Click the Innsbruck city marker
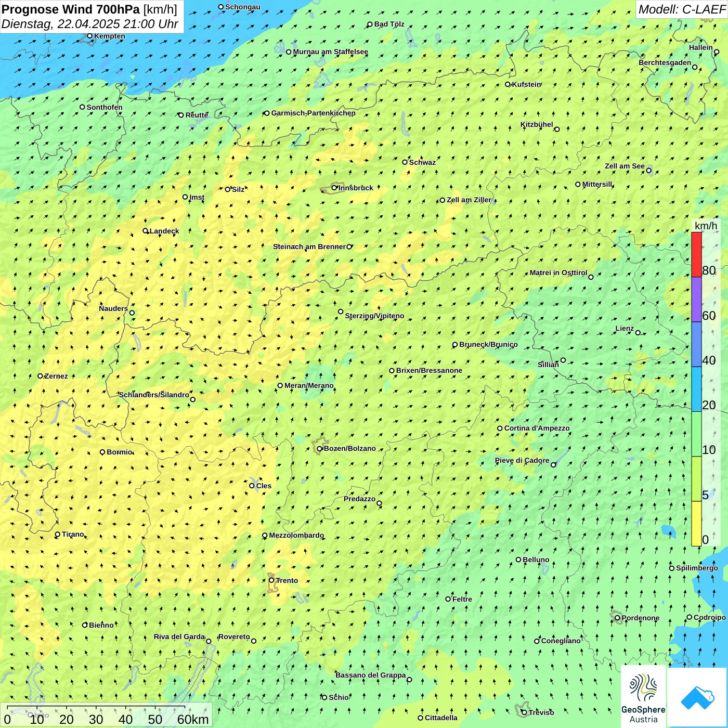The height and width of the screenshot is (728, 728). coord(334,188)
